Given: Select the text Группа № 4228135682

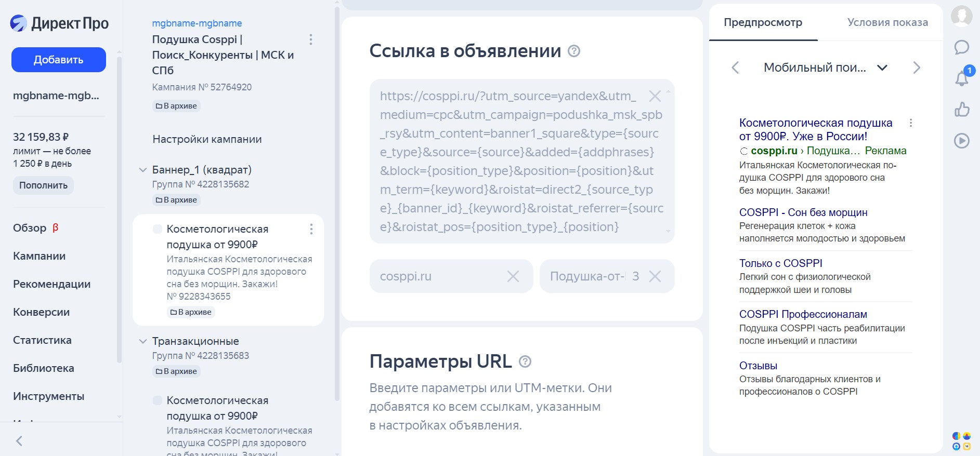Looking at the screenshot, I should point(201,184).
